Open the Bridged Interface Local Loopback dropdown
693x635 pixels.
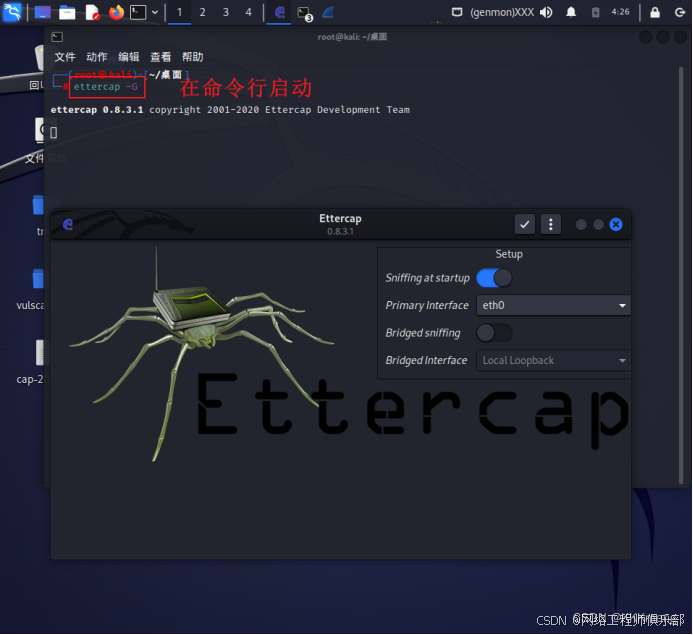tap(553, 361)
